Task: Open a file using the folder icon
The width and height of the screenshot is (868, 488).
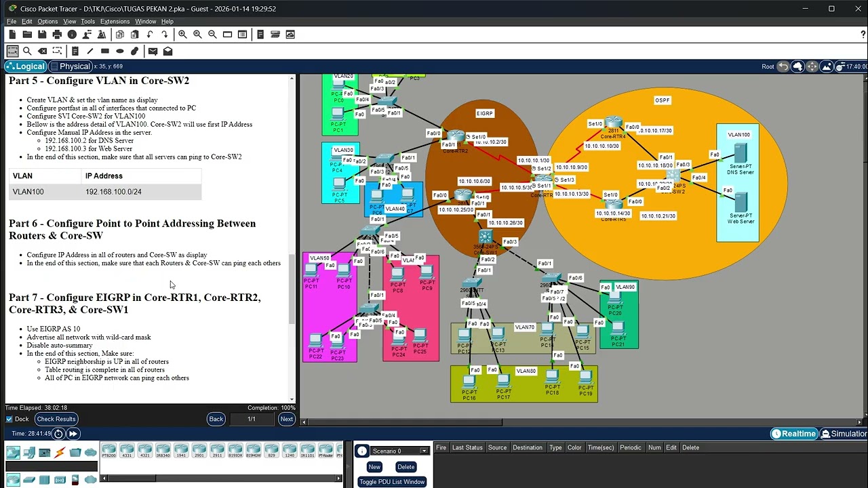Action: pos(27,35)
